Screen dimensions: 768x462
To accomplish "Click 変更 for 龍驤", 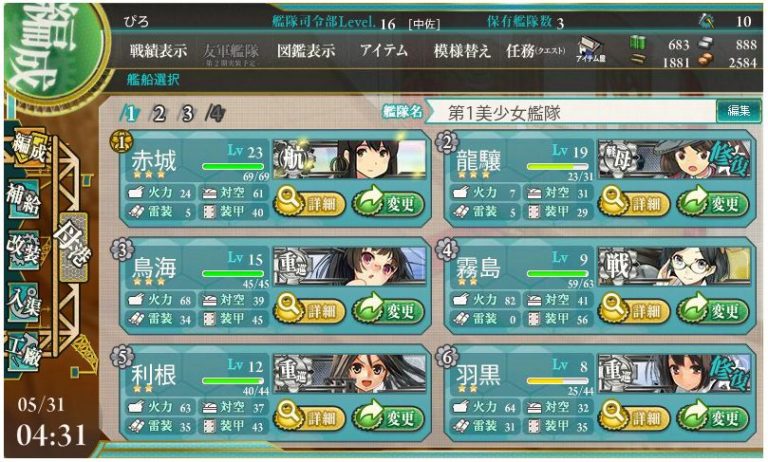I will [x=713, y=203].
